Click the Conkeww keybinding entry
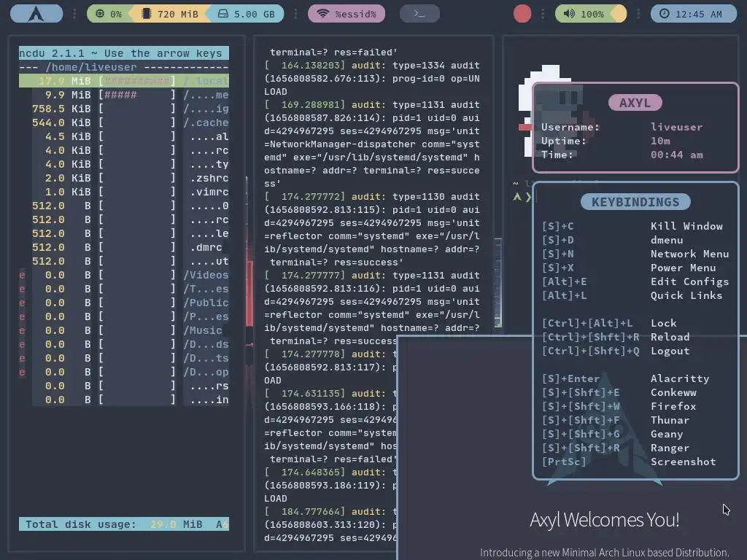 [x=673, y=392]
